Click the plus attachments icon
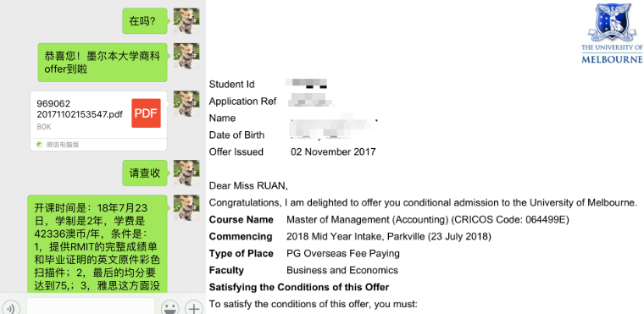Screen dimensions: 644x314 click(194, 308)
